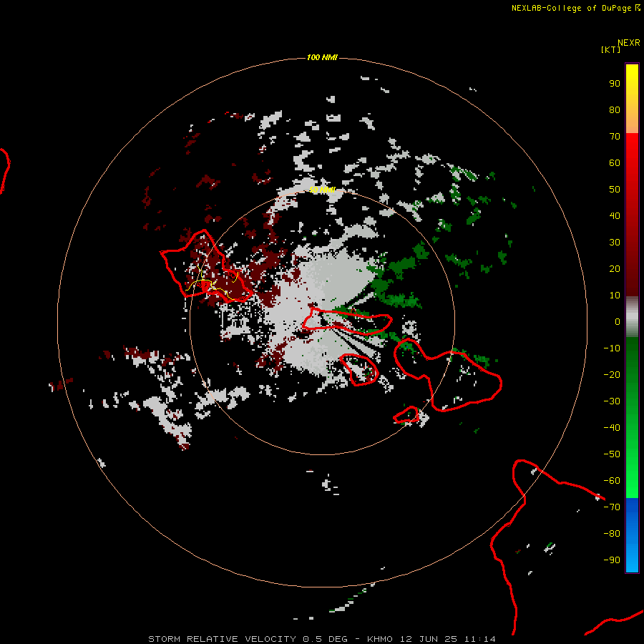The height and width of the screenshot is (644, 644).
Task: Select the positive 90 knot scale label
Action: coord(615,84)
